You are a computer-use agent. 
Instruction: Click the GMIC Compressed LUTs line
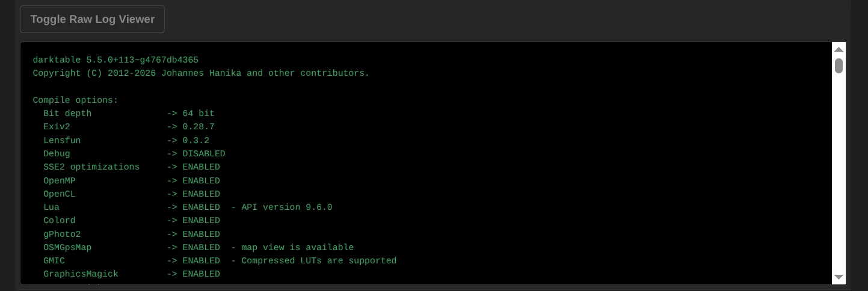[220, 261]
